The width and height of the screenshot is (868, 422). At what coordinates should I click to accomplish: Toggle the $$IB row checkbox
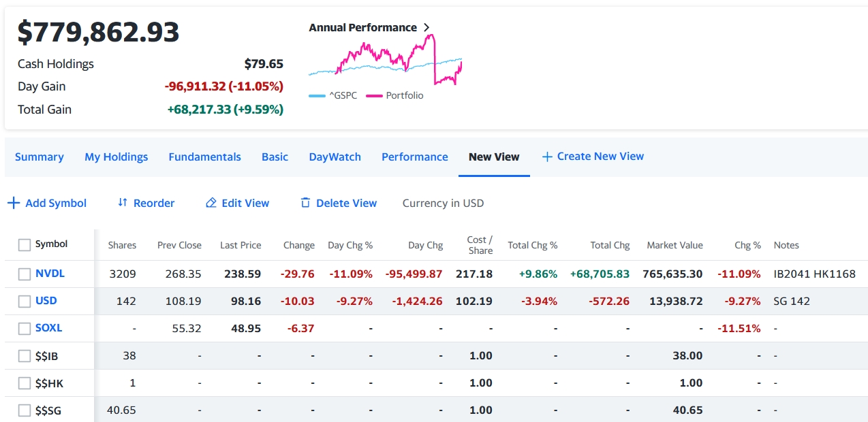pos(25,356)
